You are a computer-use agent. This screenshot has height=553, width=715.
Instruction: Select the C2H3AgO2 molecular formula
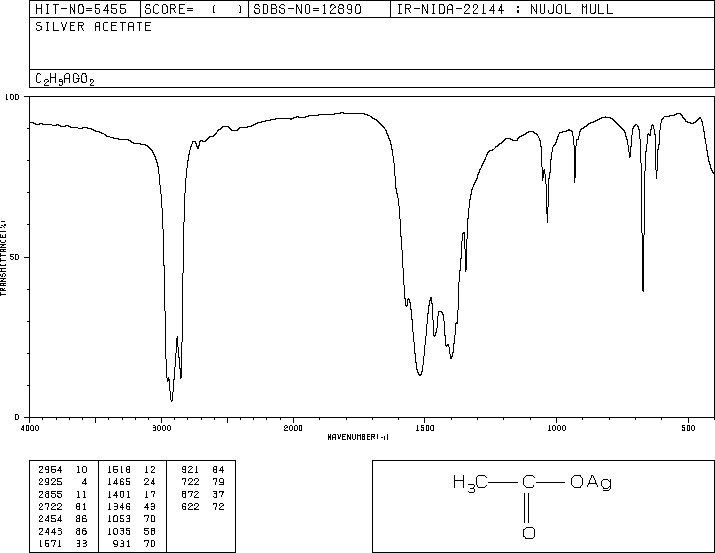coord(65,79)
